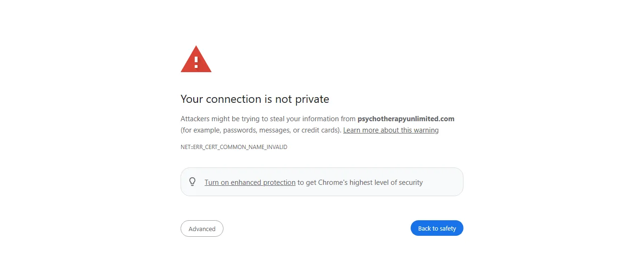The width and height of the screenshot is (644, 274).
Task: Open Learn more about this warning
Action: (x=391, y=130)
